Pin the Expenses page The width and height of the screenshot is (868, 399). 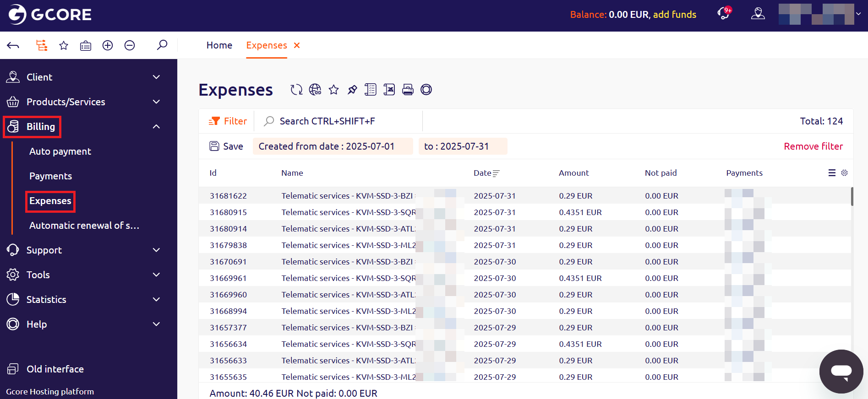(x=352, y=90)
